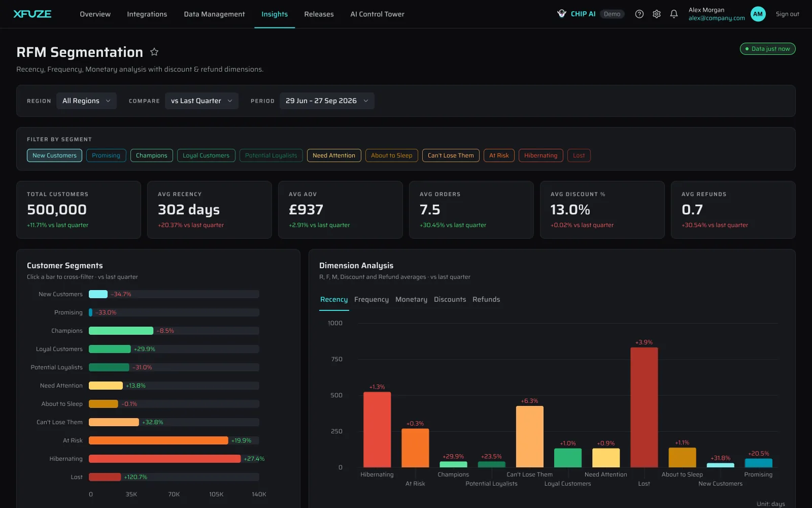Open the period date range dropdown
Image resolution: width=812 pixels, height=508 pixels.
point(327,101)
